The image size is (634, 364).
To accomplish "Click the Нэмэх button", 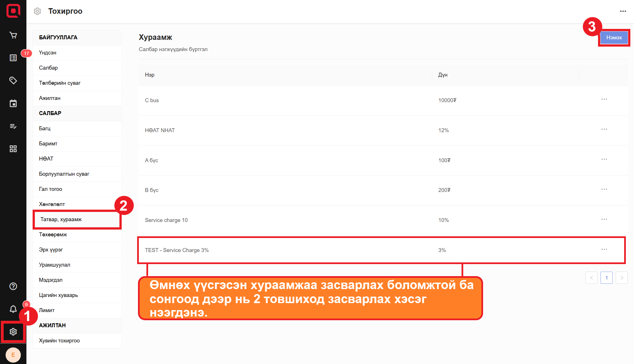I will point(614,38).
